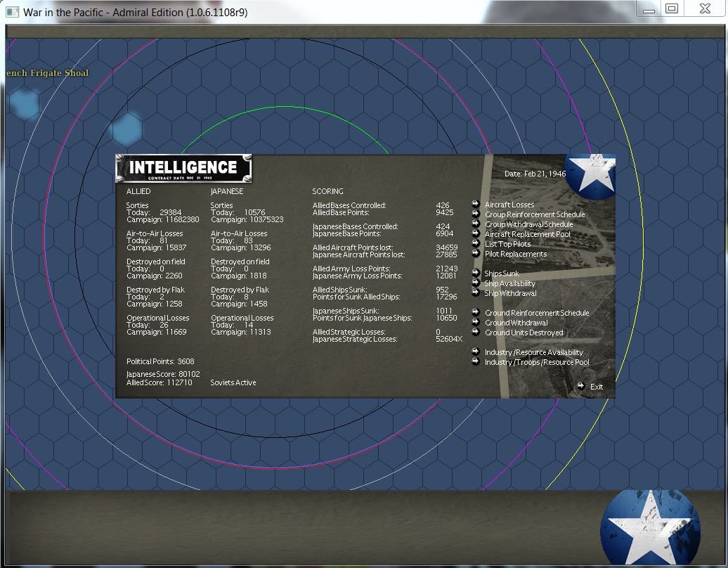Screen dimensions: 728x568
Task: Click the Japanese Sorties Campaign total 10375323
Action: [266, 219]
